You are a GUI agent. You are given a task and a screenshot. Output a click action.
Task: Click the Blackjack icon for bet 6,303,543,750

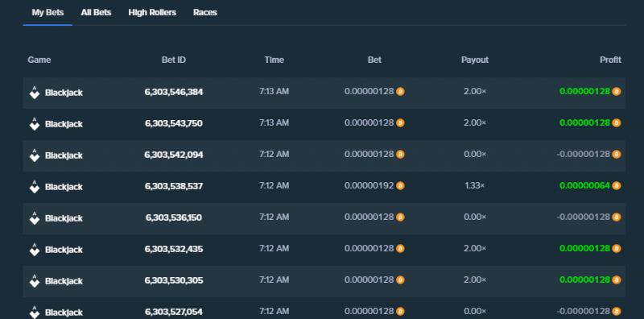[x=35, y=124]
